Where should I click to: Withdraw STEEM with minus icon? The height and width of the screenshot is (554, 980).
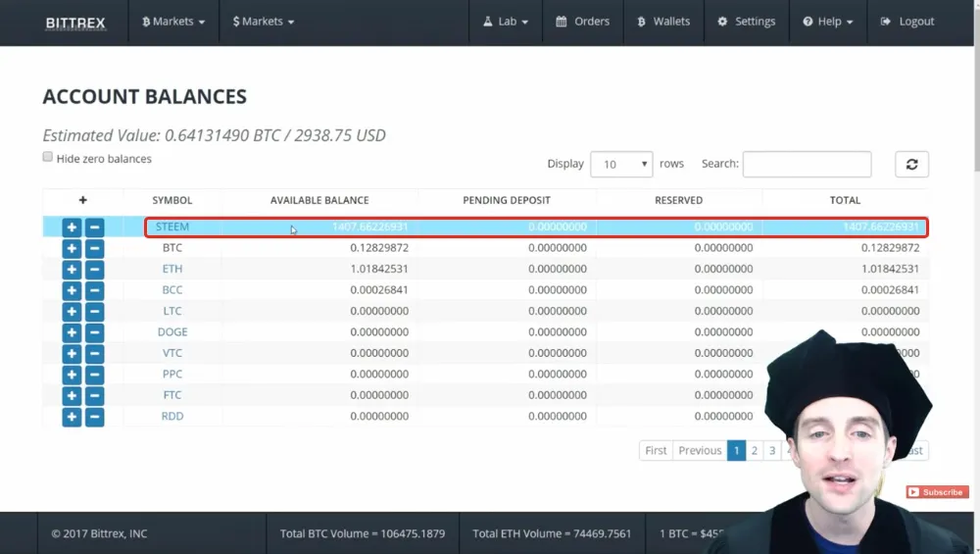[94, 227]
